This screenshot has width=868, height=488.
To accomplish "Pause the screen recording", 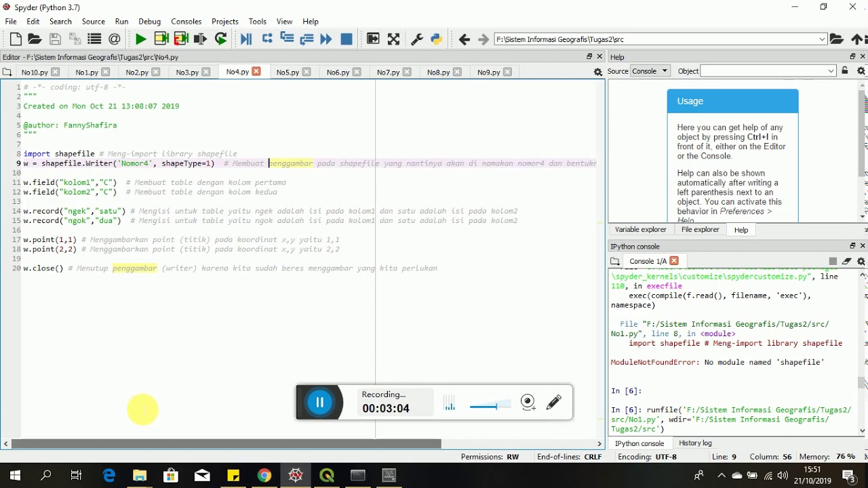I will [x=320, y=403].
